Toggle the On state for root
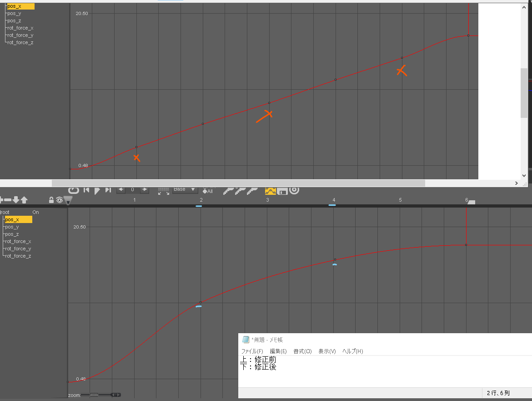Viewport: 532px width, 401px height. (x=35, y=212)
